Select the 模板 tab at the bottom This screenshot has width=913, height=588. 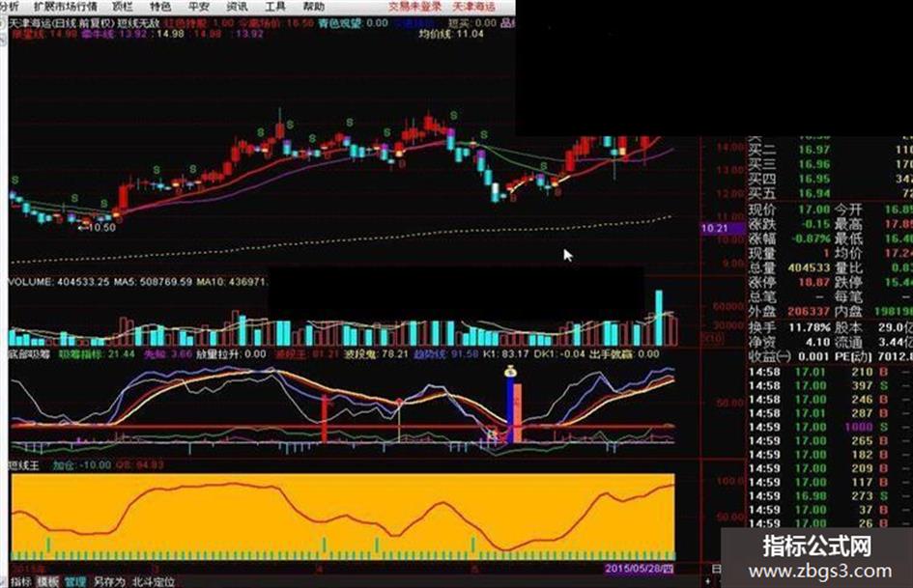(47, 581)
